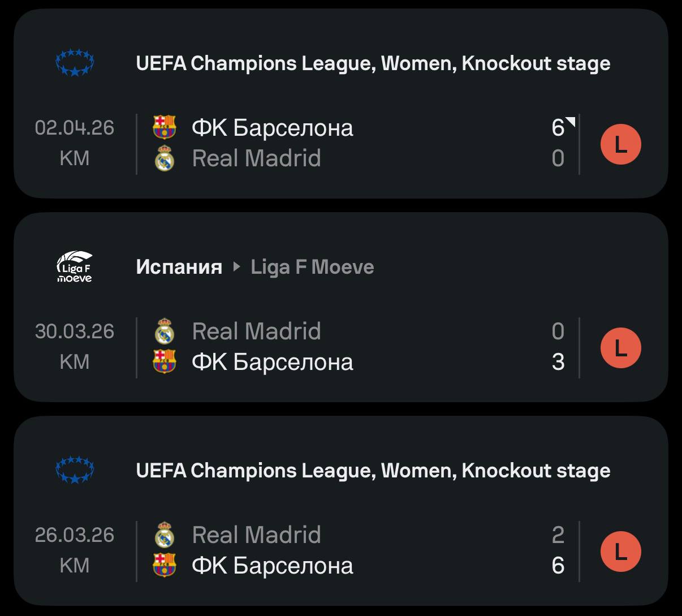Click the red L badge on 30.03.26 match
The height and width of the screenshot is (616, 682).
(x=620, y=348)
